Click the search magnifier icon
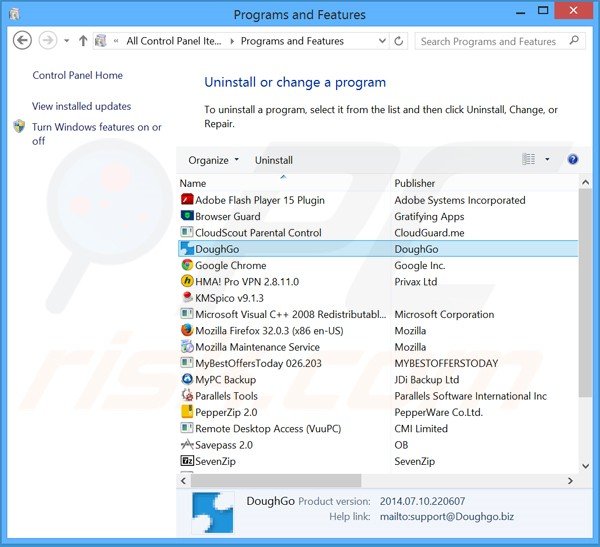 click(x=574, y=41)
